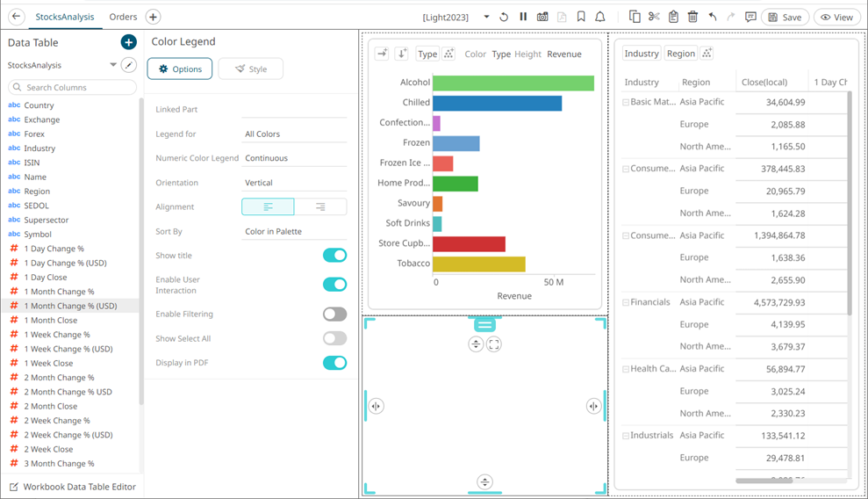Disable the Display in PDF toggle
This screenshot has width=868, height=499.
click(x=334, y=363)
